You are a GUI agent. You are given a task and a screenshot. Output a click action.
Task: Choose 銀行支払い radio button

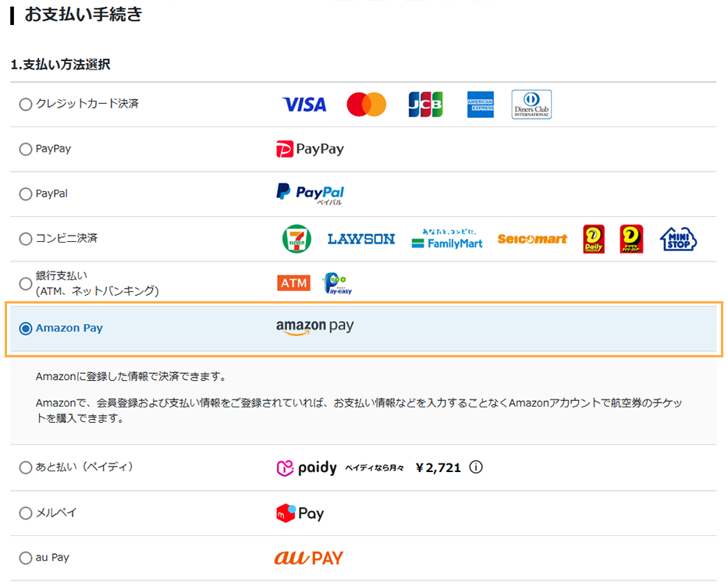(26, 284)
